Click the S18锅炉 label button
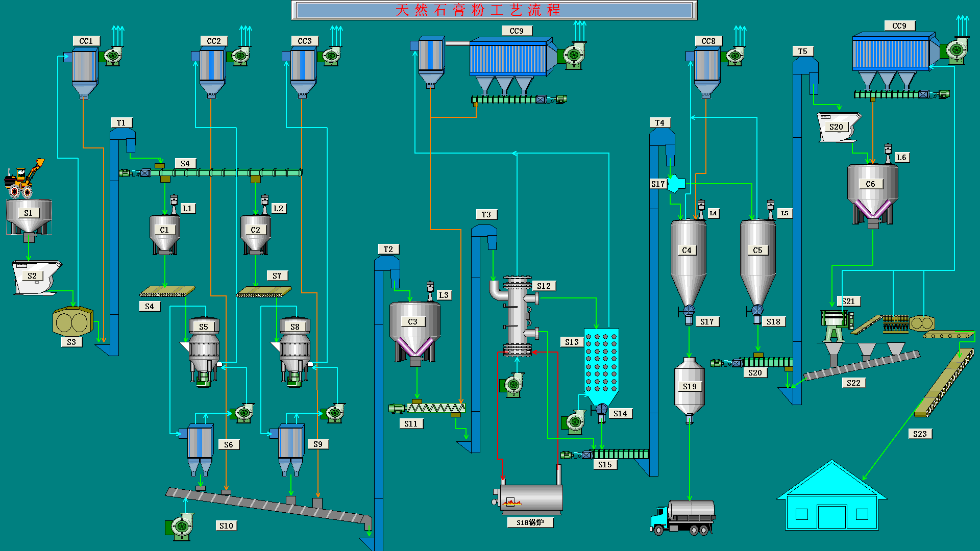The height and width of the screenshot is (551, 980). point(530,522)
